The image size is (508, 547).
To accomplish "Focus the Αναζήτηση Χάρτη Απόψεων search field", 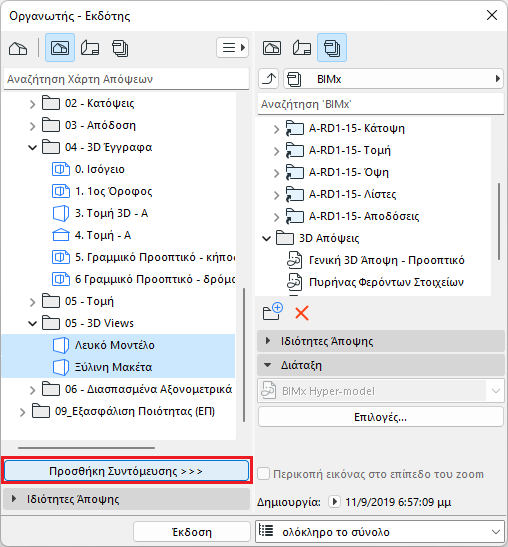I will (126, 79).
